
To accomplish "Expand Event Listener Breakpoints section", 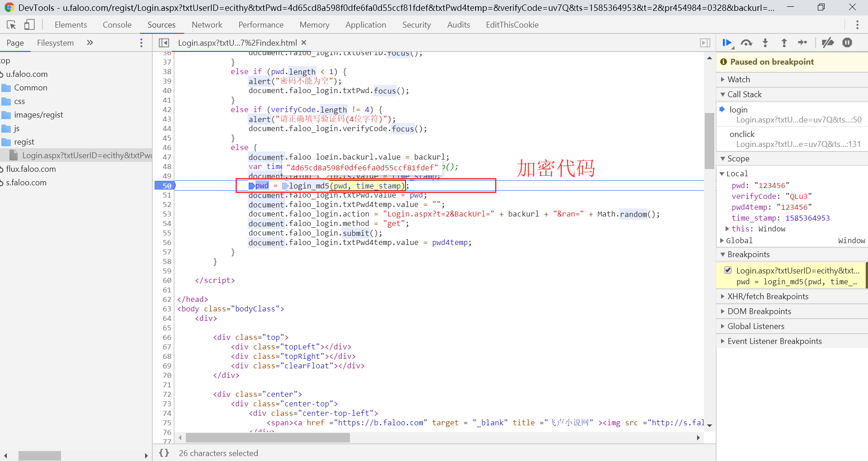I will pyautogui.click(x=792, y=341).
